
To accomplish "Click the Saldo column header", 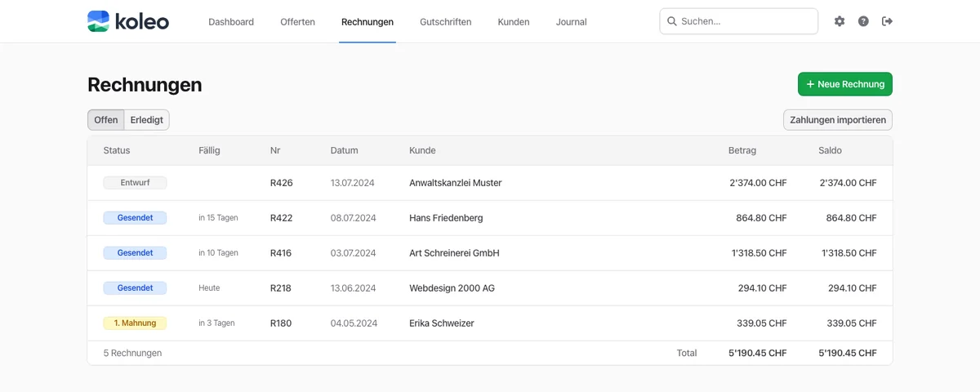I will pyautogui.click(x=830, y=150).
